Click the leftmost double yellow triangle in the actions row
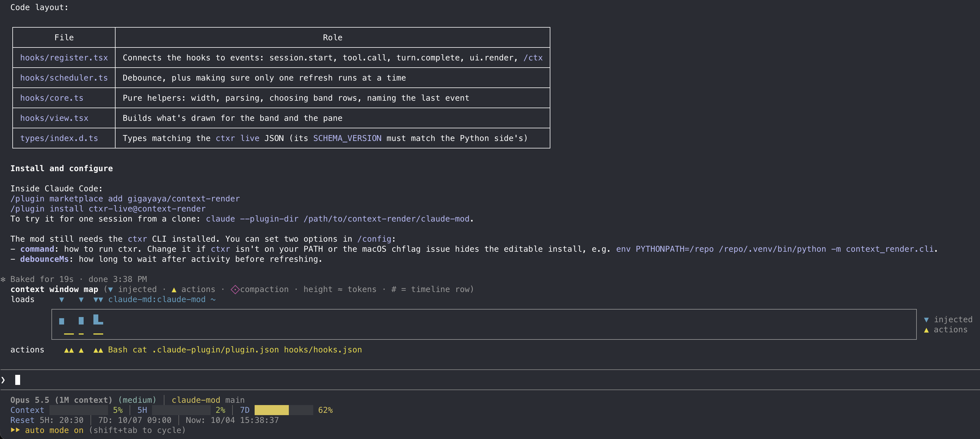 pos(69,350)
